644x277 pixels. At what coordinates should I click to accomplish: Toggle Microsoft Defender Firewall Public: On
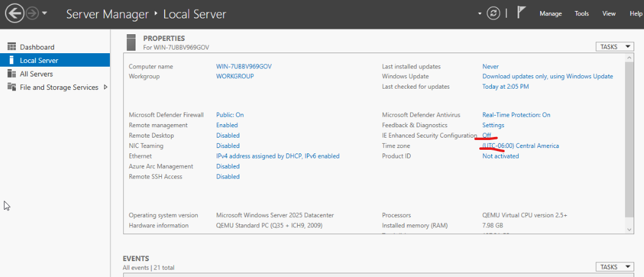(230, 115)
